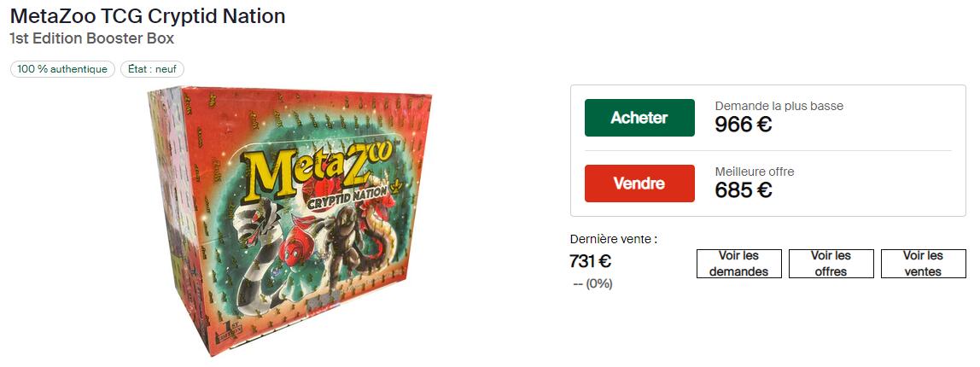Click the -- (0%) price change indicator

pos(592,284)
